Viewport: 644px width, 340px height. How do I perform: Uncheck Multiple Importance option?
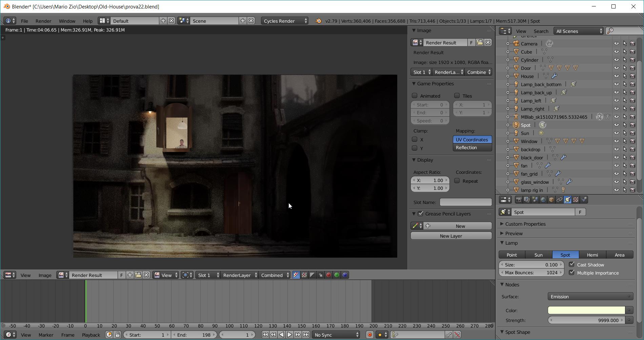click(572, 273)
